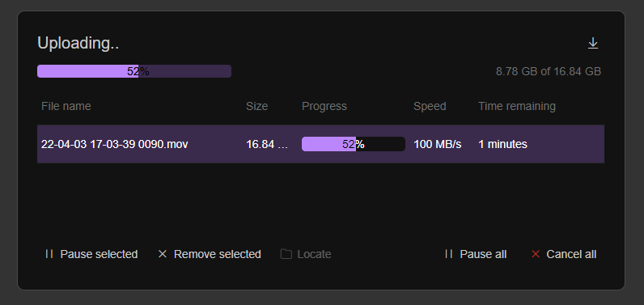Click the pause bars icon beside Pause all
Image resolution: width=644 pixels, height=305 pixels.
(x=449, y=254)
